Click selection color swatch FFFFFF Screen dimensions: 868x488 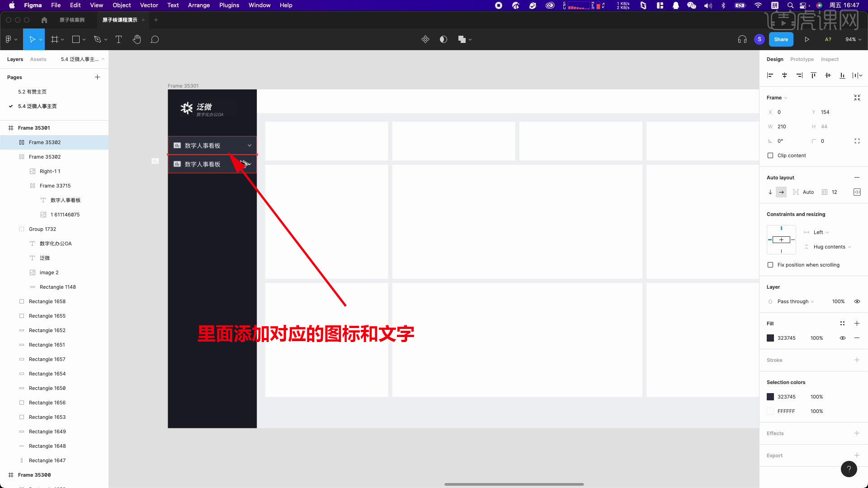tap(770, 411)
